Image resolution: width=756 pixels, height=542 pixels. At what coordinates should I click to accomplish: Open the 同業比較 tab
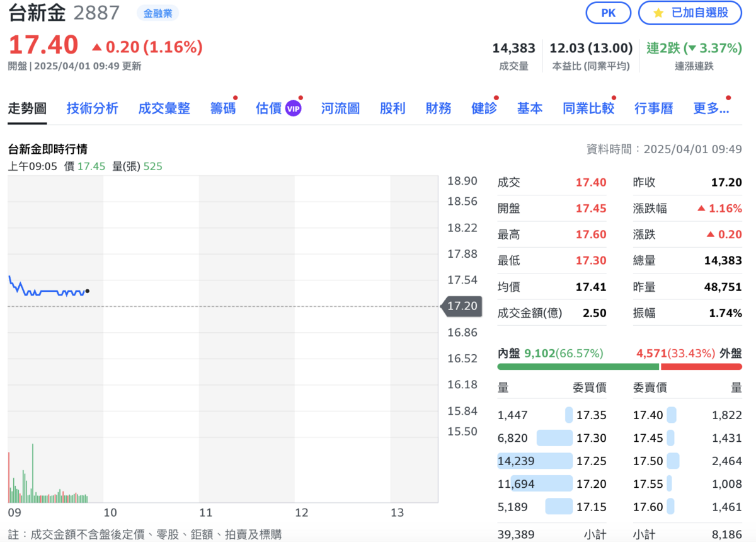pos(588,108)
